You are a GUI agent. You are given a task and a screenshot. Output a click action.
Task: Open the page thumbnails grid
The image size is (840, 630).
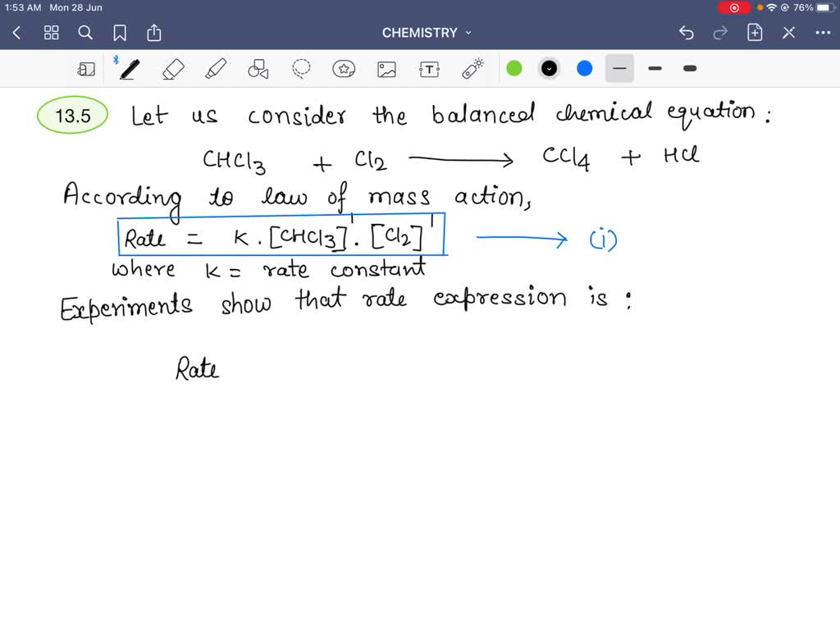51,33
